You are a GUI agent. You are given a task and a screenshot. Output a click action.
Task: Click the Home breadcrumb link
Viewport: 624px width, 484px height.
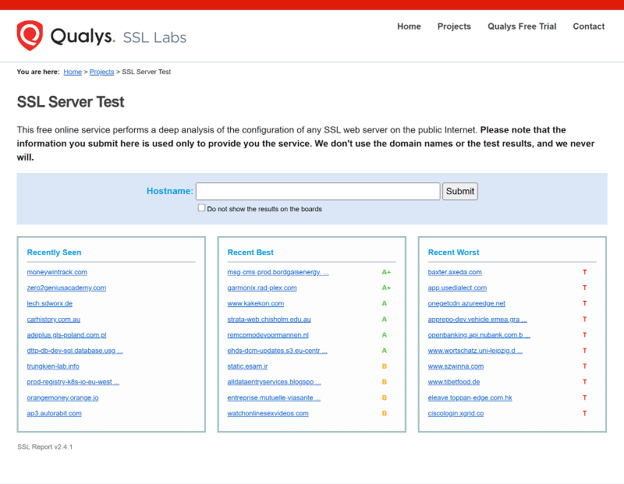tap(72, 72)
